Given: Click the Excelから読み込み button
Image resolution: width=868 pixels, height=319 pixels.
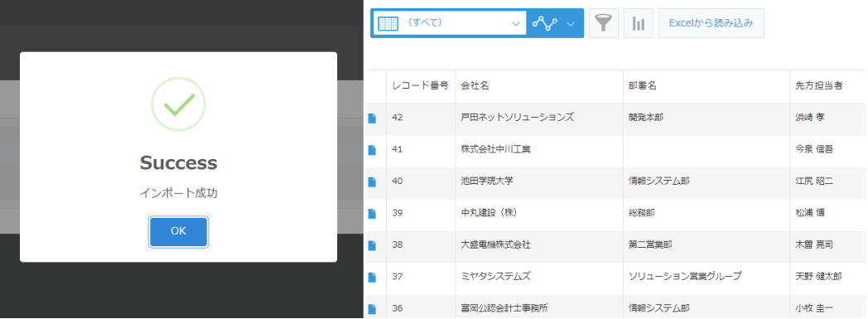Looking at the screenshot, I should 711,23.
